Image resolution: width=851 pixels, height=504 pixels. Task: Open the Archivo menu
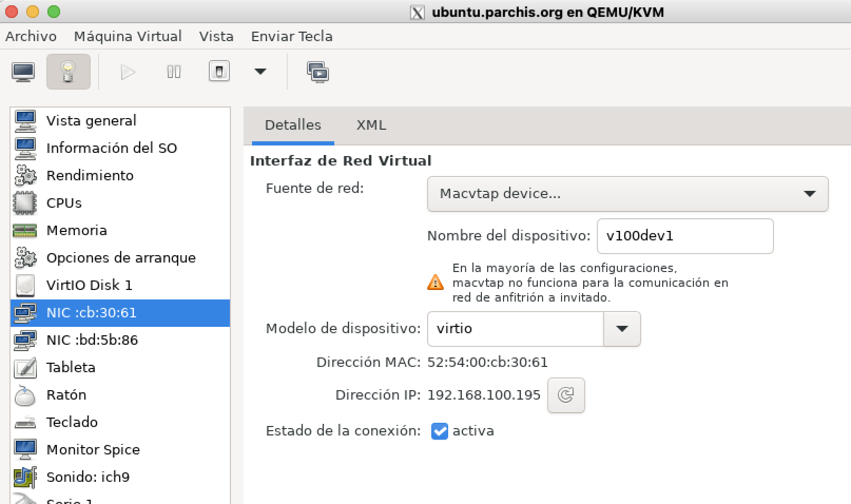[31, 36]
